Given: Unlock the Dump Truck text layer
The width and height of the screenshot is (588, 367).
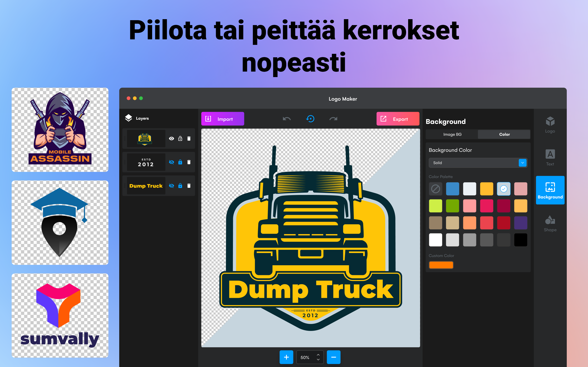Looking at the screenshot, I should click(x=180, y=186).
